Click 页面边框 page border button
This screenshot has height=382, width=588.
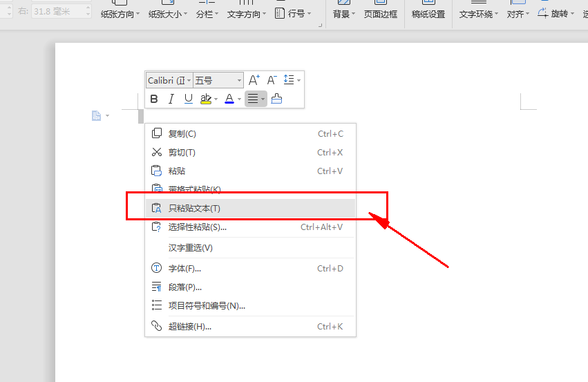[381, 14]
